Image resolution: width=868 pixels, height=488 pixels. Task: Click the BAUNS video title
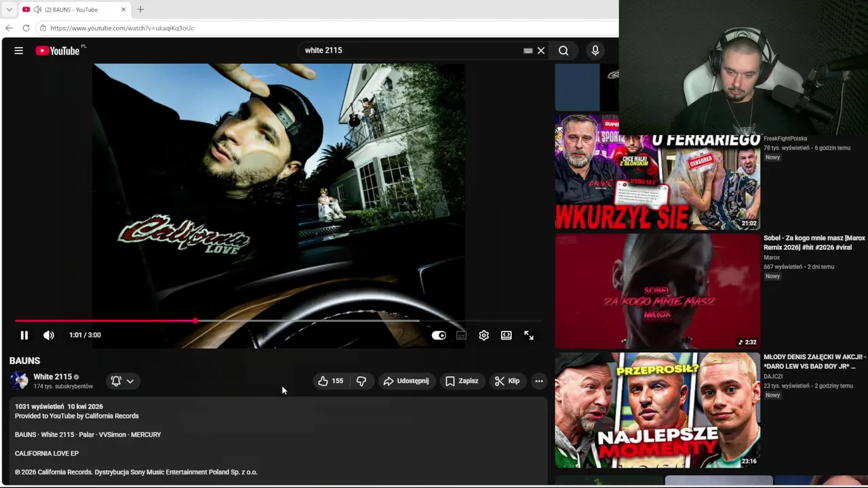coord(25,361)
